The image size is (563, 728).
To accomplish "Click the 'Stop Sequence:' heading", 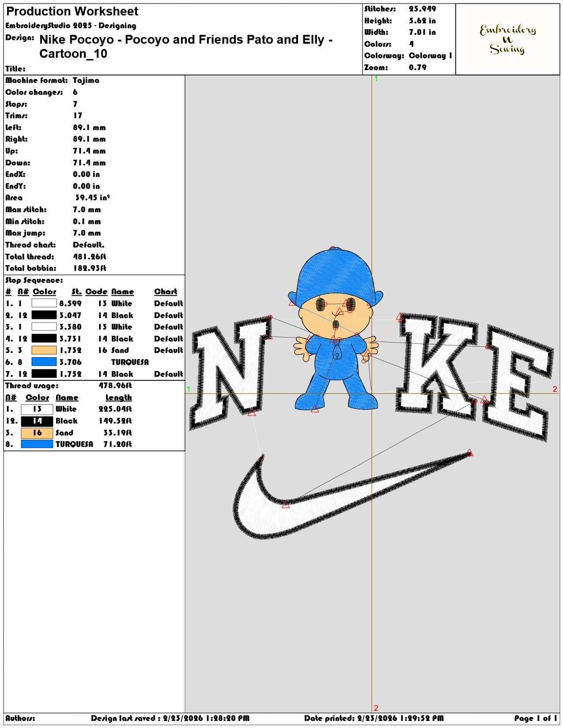I will [34, 280].
